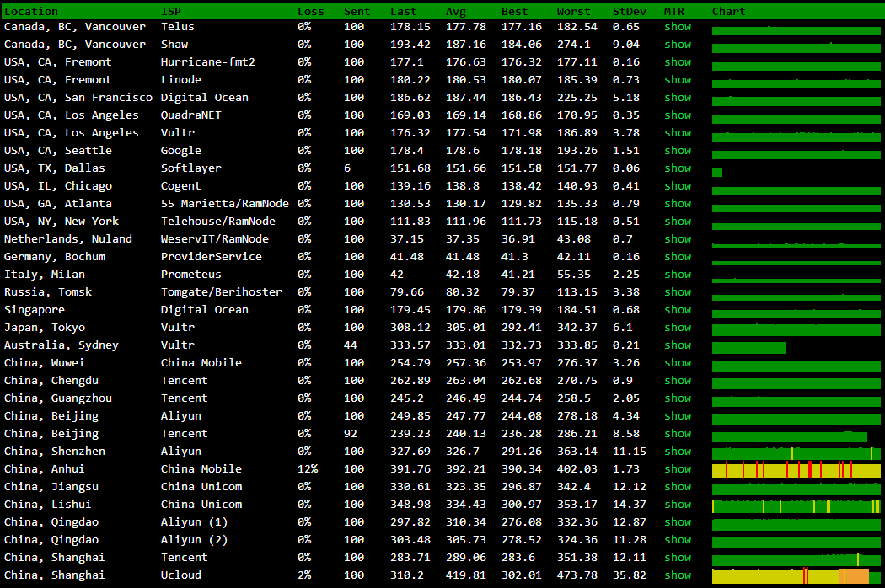Show MTR for Google Seattle
The image size is (885, 588).
[678, 150]
